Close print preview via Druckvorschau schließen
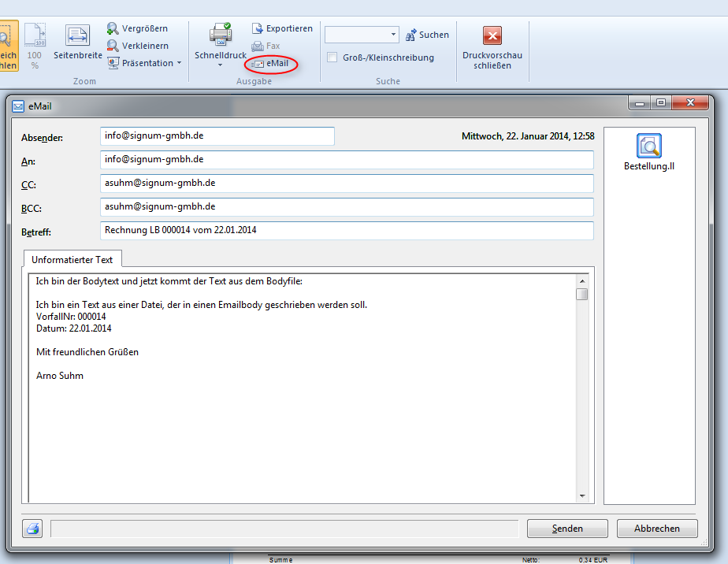 [x=492, y=36]
